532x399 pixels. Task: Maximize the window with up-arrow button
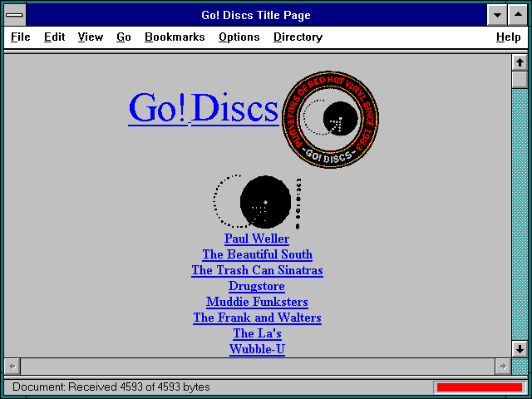(518, 15)
